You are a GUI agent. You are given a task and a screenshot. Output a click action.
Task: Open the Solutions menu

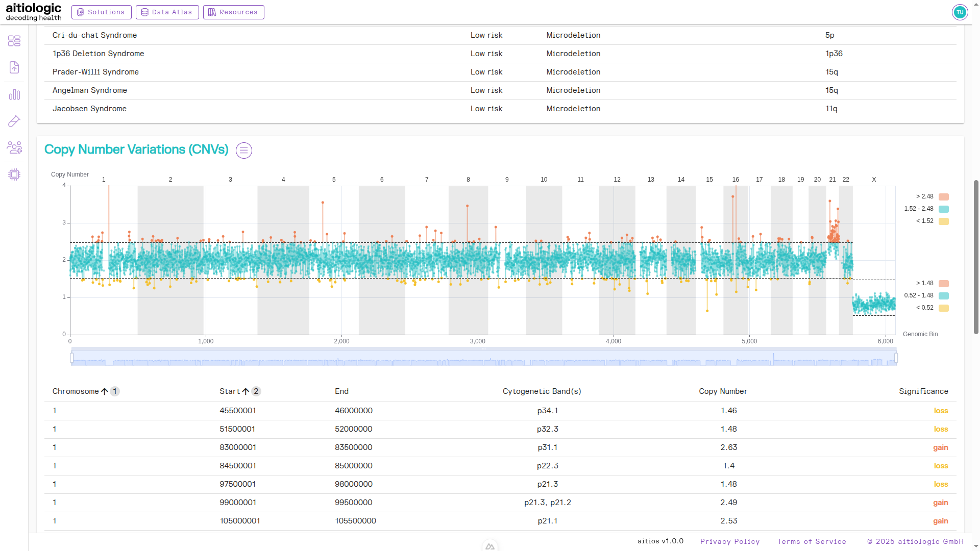102,12
